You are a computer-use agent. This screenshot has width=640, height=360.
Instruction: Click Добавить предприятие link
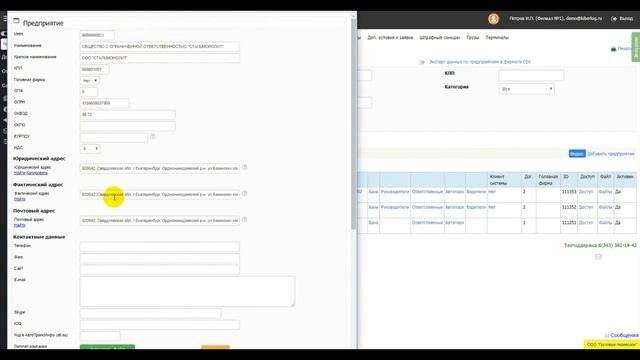(x=611, y=154)
